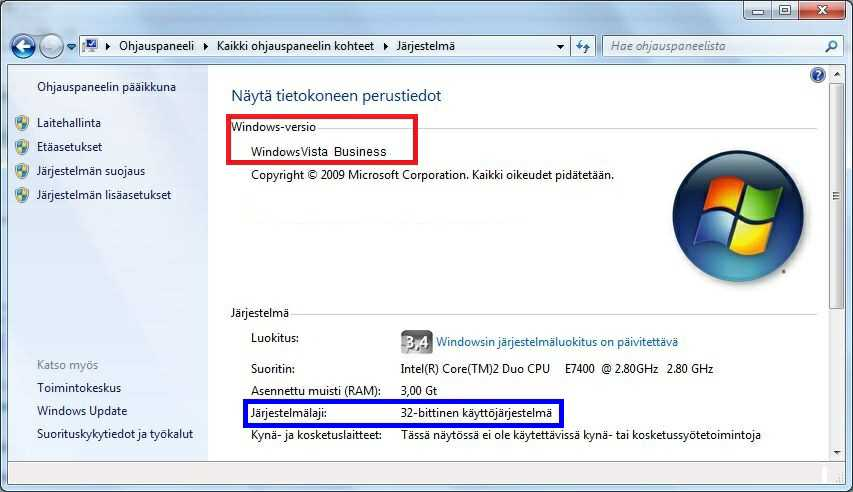The image size is (853, 492).
Task: Open Ohjauspaneelin pääikkuna link
Action: coord(107,87)
